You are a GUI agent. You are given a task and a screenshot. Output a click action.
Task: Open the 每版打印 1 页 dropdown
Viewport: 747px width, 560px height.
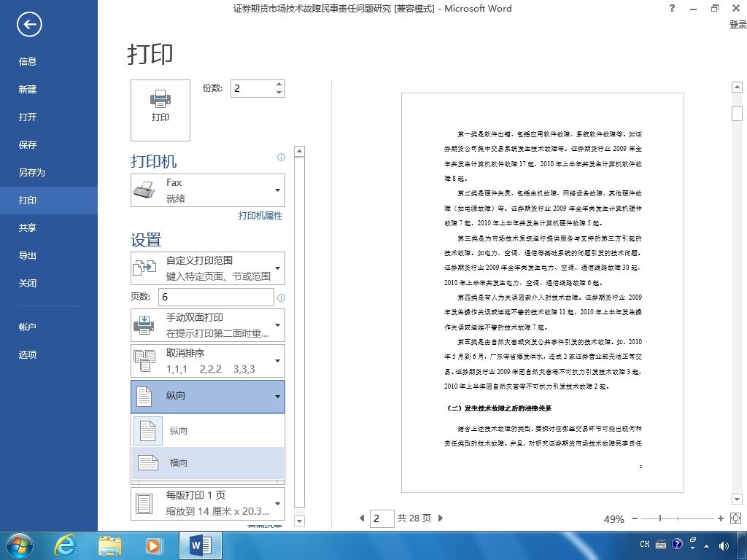[208, 503]
